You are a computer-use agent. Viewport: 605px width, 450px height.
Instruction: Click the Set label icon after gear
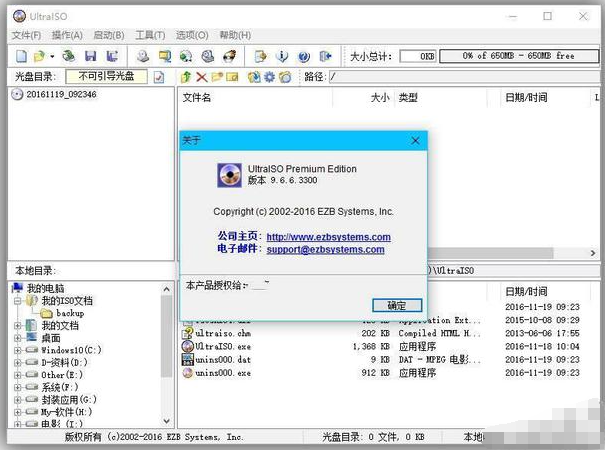click(x=285, y=77)
